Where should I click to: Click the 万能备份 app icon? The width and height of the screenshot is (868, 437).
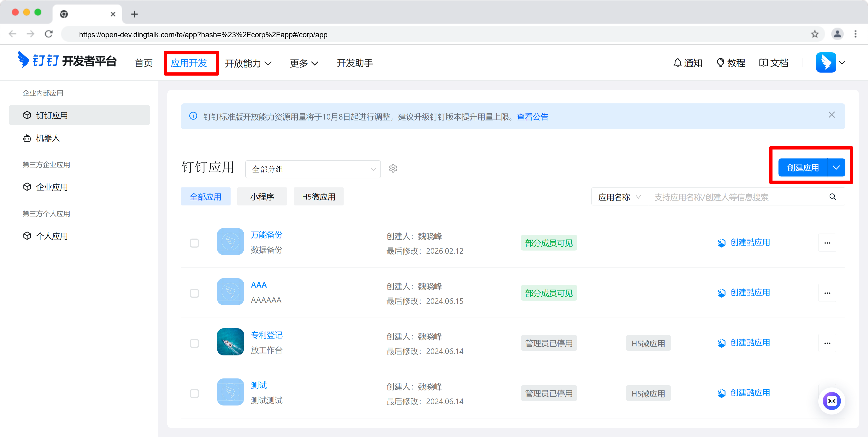[x=230, y=242]
